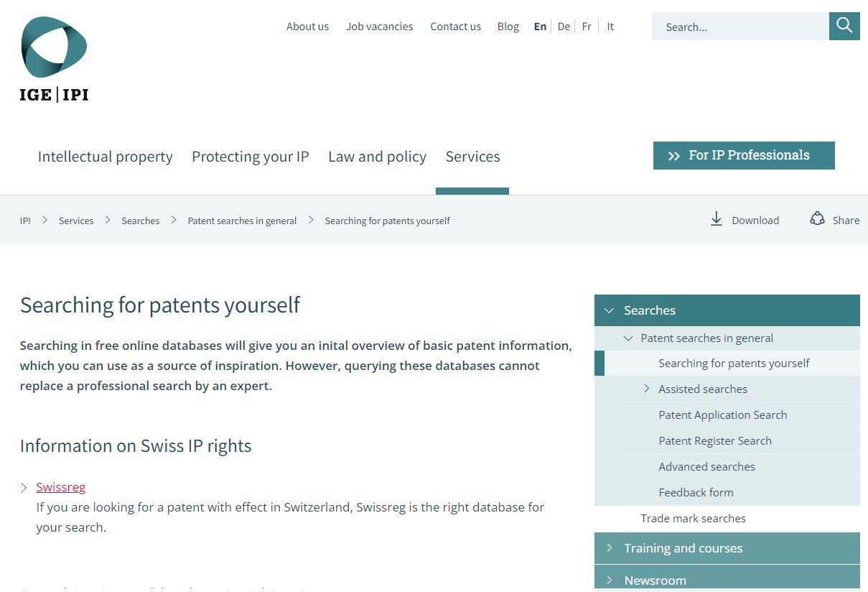Open the Feedback form sidebar item
The height and width of the screenshot is (592, 868).
696,493
